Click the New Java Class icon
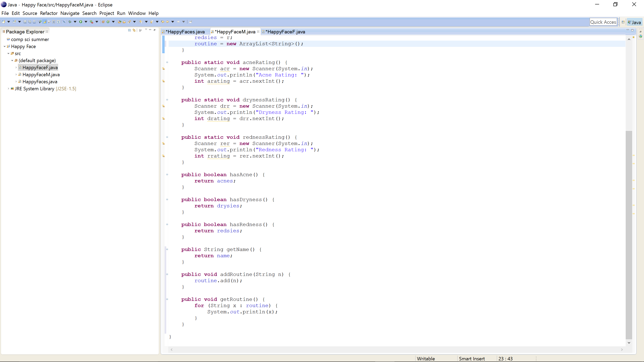 [108, 22]
